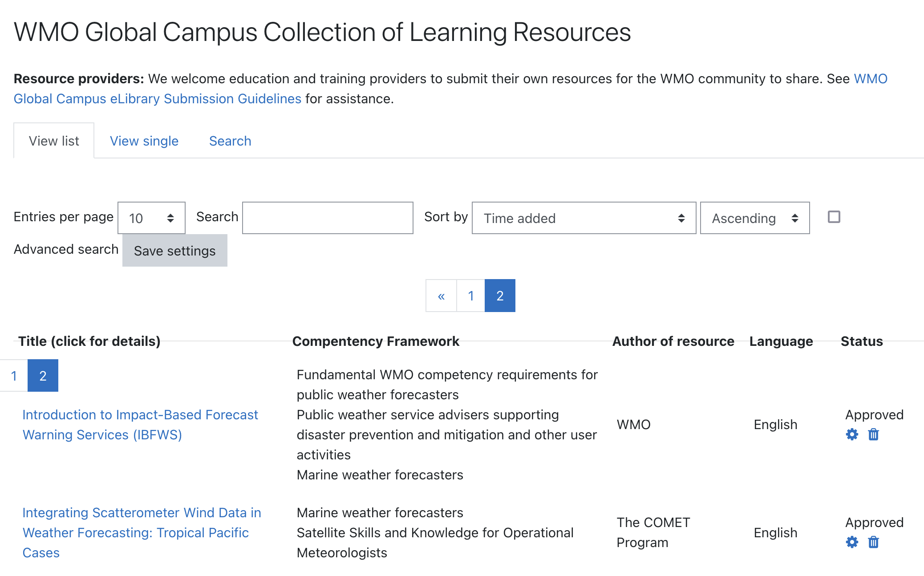This screenshot has height=576, width=924.
Task: Click Approved status in Scatterometer row
Action: coord(874,522)
